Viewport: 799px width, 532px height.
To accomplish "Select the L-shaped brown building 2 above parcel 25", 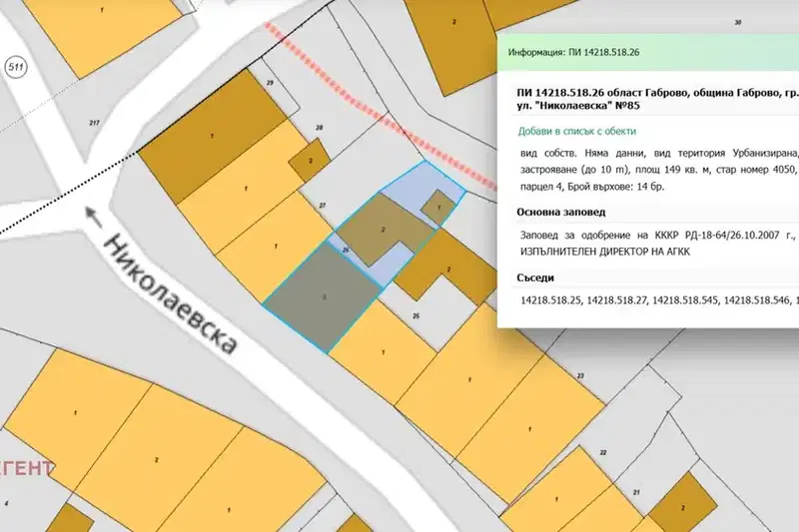I will pyautogui.click(x=445, y=265).
